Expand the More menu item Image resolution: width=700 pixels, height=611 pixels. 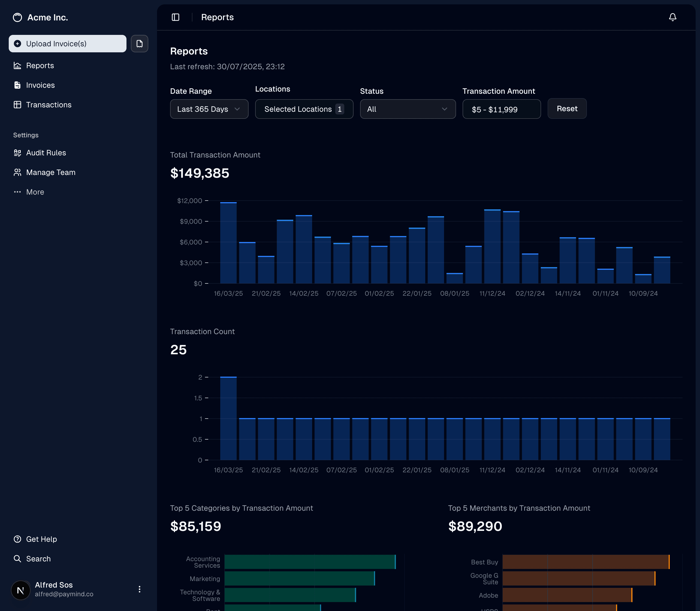click(35, 192)
